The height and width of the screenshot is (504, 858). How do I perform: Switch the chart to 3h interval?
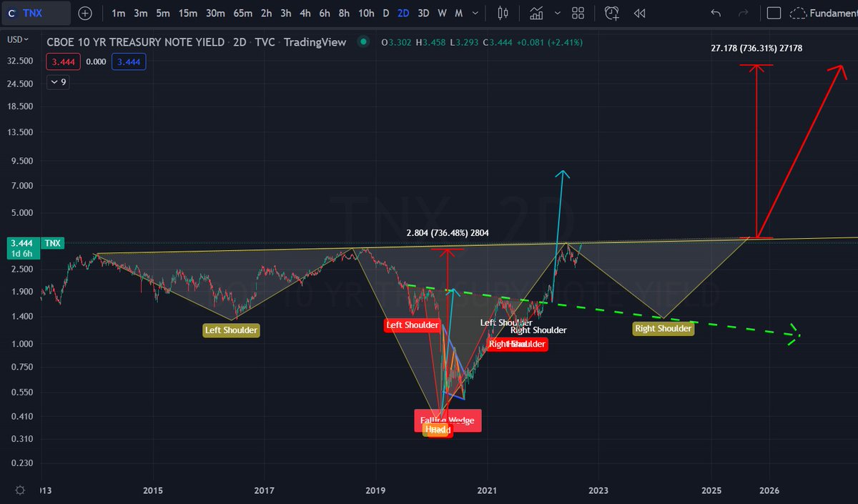coord(286,13)
